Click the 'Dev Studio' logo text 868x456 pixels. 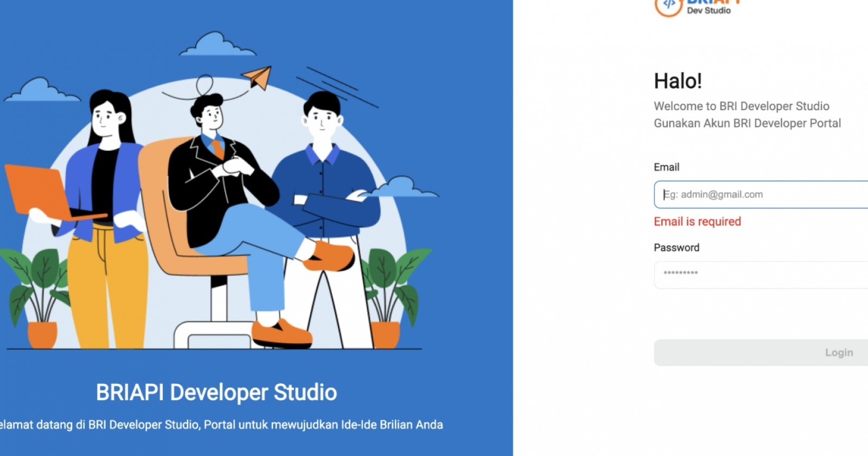[709, 10]
